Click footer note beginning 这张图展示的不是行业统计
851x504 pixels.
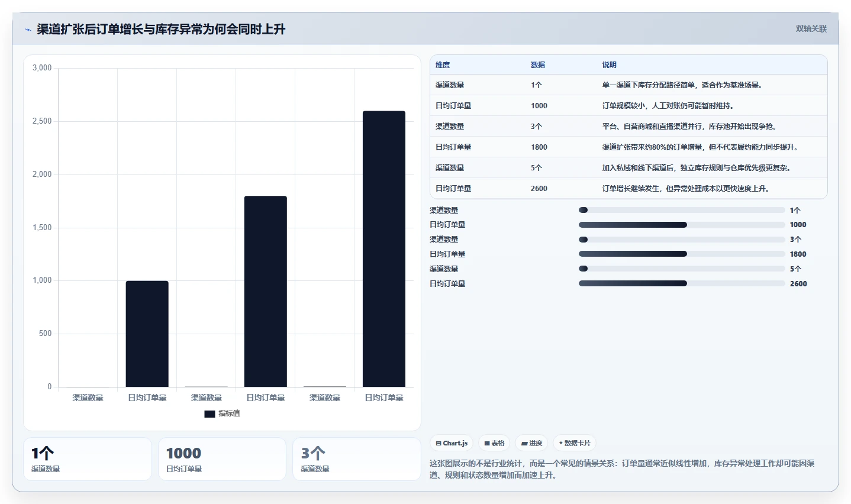coord(622,469)
